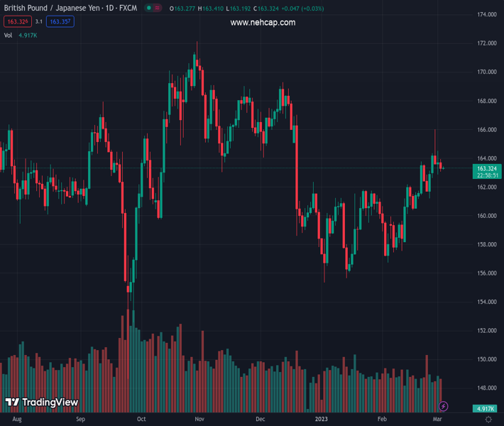The width and height of the screenshot is (504, 426).
Task: Click the Oct label on time axis
Action: [141, 420]
